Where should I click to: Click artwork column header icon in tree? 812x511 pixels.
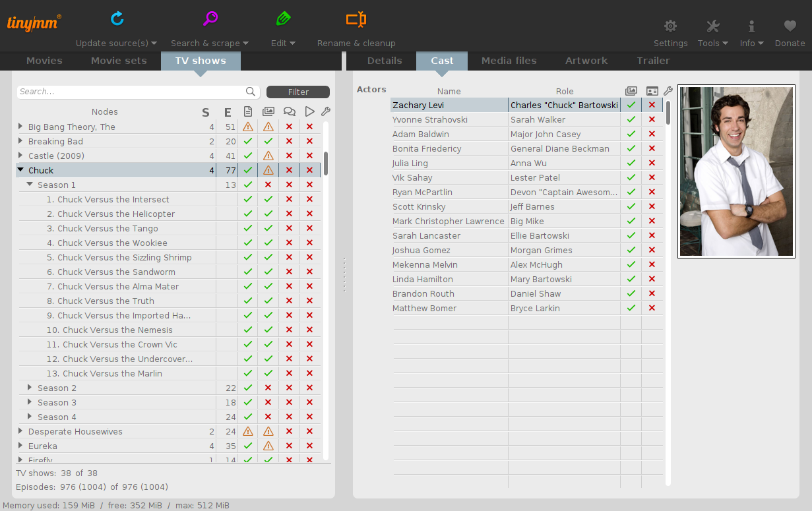(x=268, y=111)
